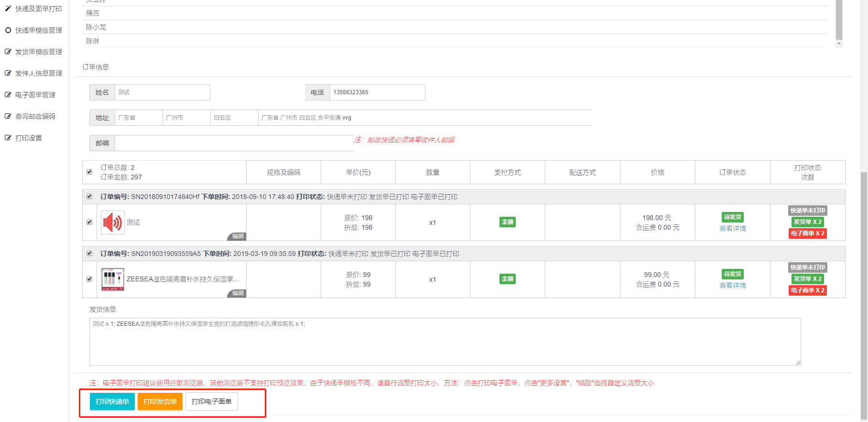Click the 白云区 district field
The height and width of the screenshot is (422, 868).
(234, 118)
